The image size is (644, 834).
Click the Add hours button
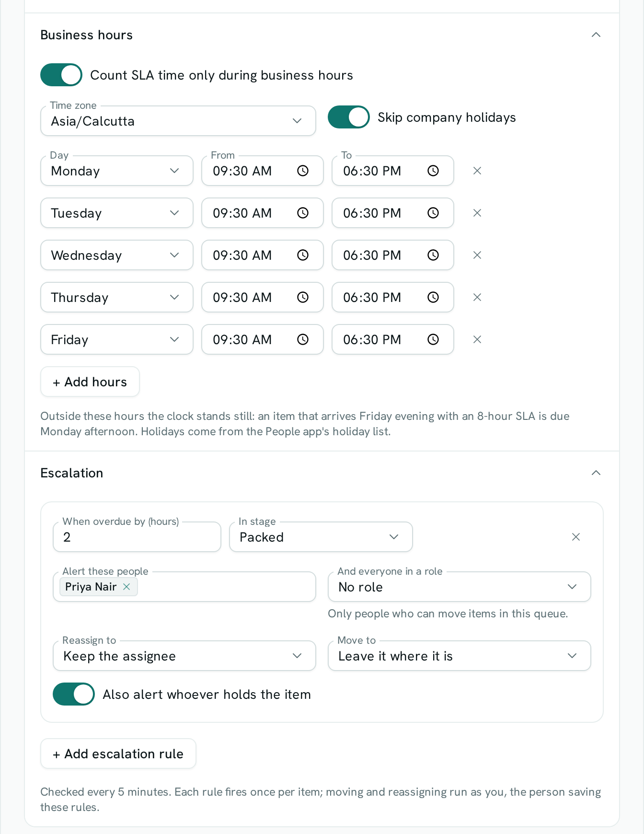coord(90,382)
